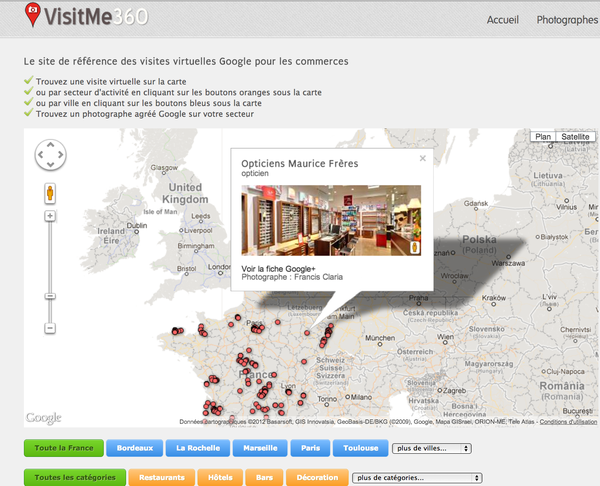Filter map by Marseille
This screenshot has height=486, width=600.
click(260, 448)
